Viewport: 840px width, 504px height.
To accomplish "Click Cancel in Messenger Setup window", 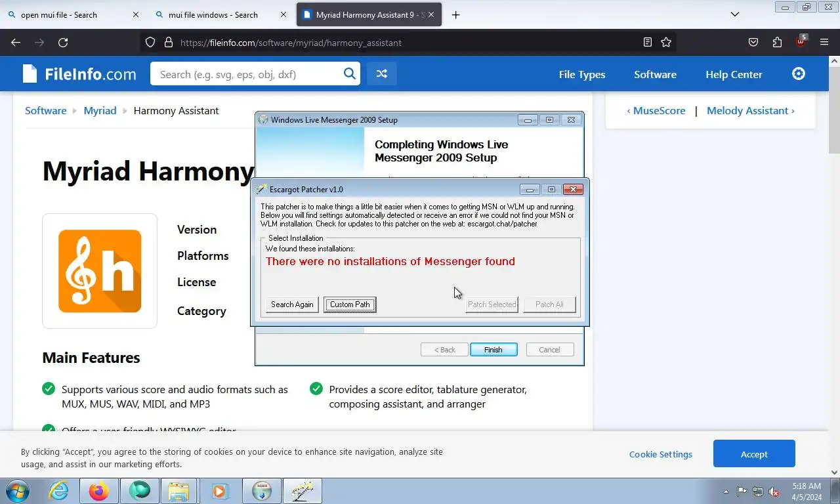I will point(550,350).
